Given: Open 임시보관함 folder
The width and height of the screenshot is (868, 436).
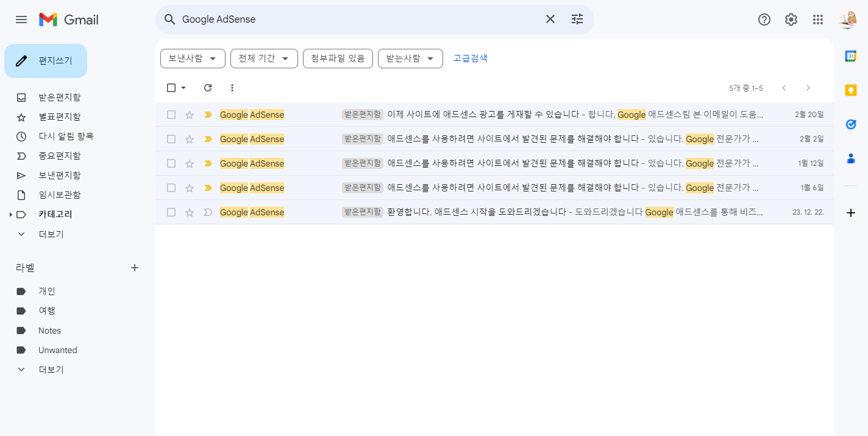Looking at the screenshot, I should 59,195.
